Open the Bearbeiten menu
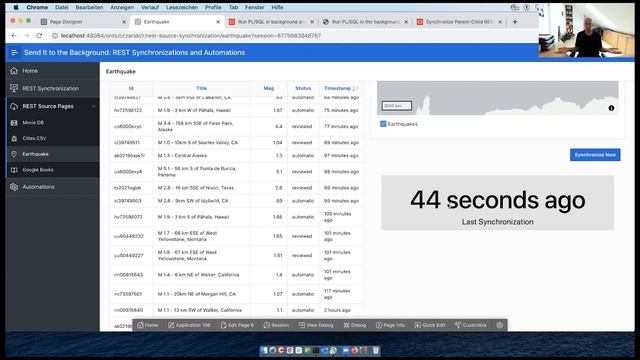This screenshot has width=640, height=360. (89, 7)
